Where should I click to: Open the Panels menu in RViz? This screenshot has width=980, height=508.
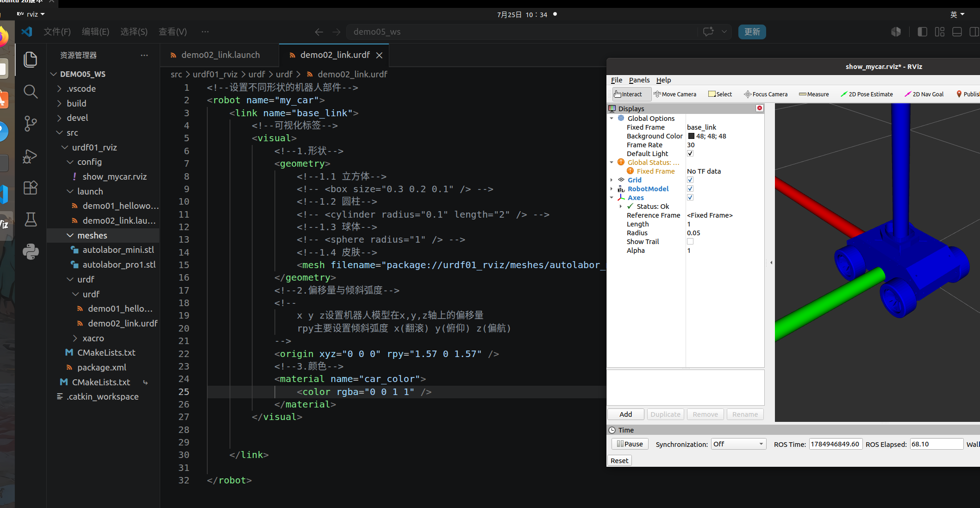tap(639, 80)
